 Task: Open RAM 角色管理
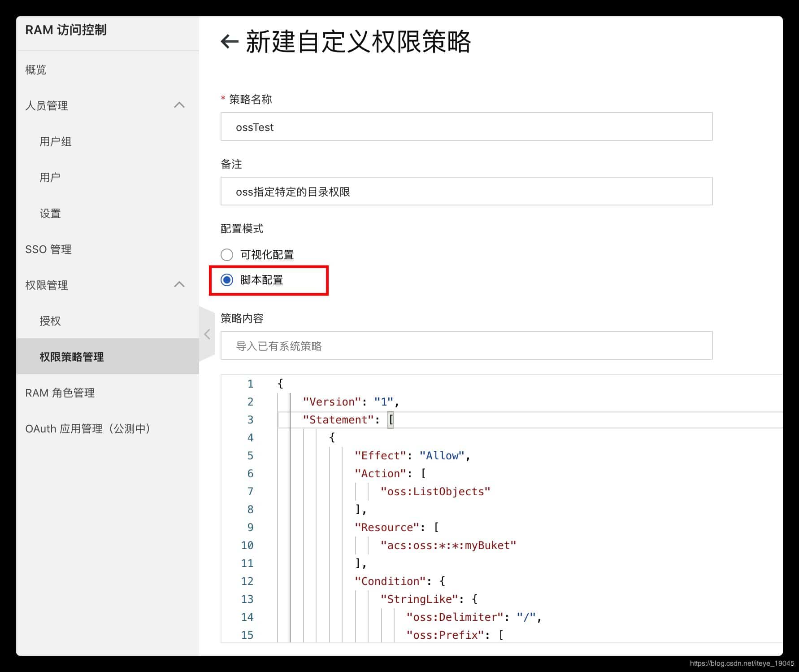click(60, 393)
